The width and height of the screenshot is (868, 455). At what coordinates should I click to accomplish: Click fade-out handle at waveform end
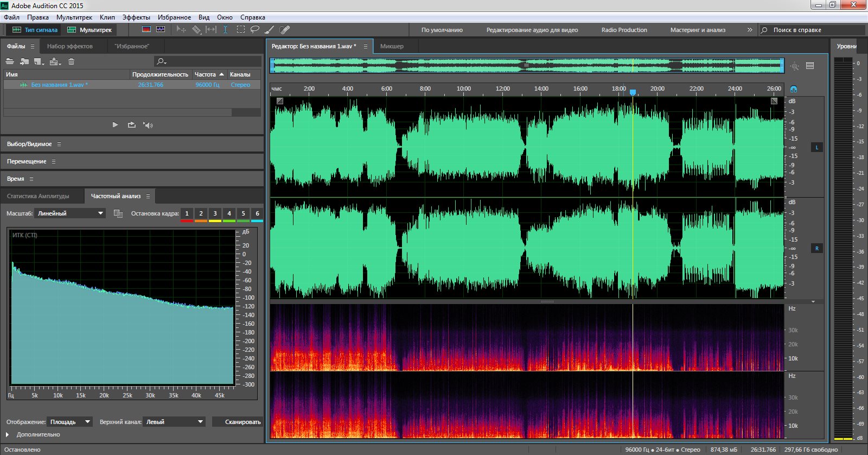tap(774, 100)
